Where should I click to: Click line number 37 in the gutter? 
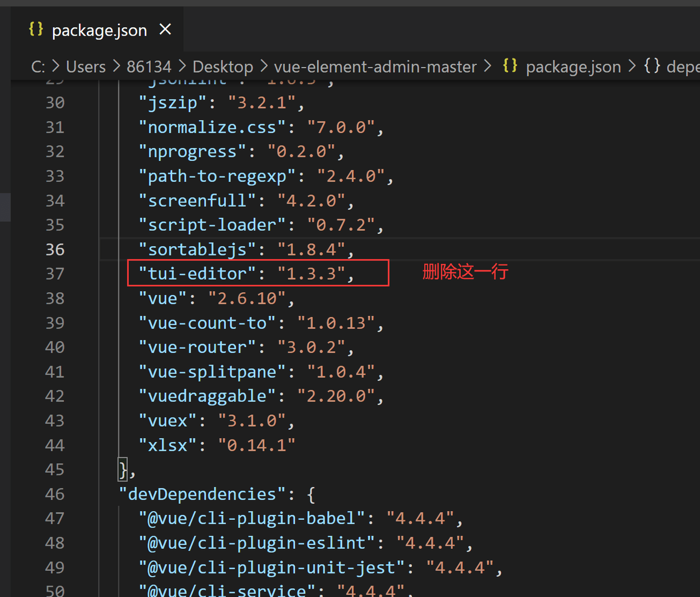click(x=55, y=274)
